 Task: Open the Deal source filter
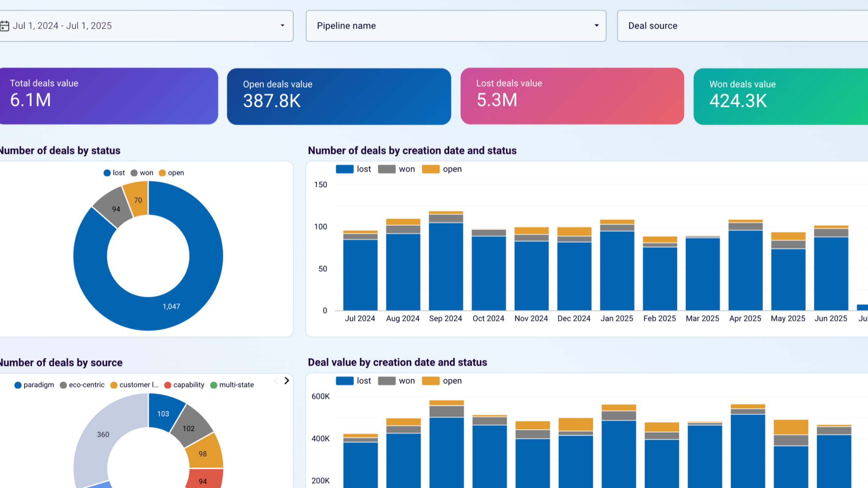742,26
